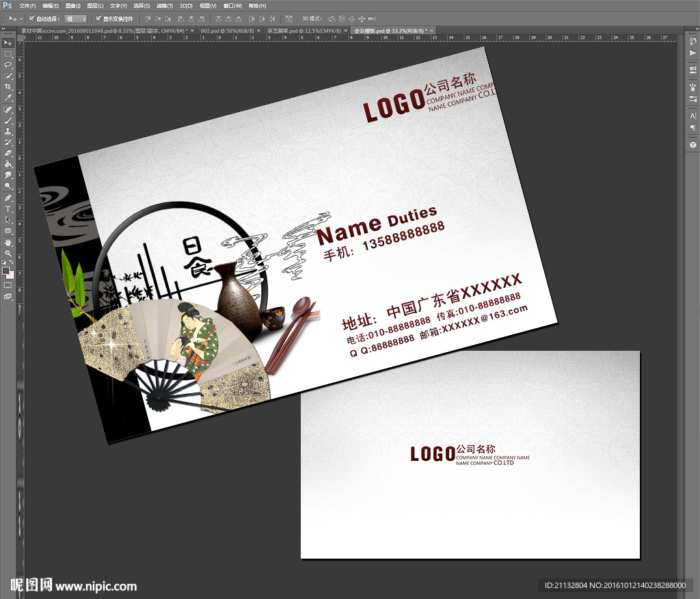Open the Move tool preset picker arrow
This screenshot has height=599, width=700.
tap(21, 18)
